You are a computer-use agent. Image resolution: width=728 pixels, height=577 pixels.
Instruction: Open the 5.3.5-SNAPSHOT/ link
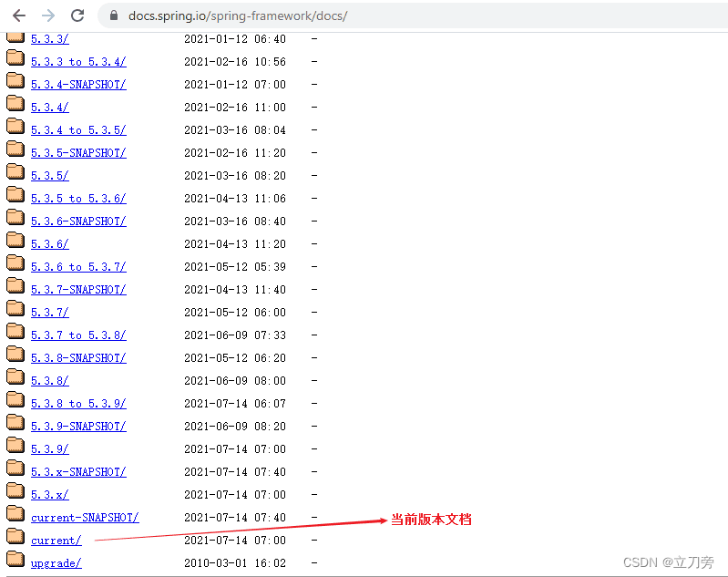[x=78, y=153]
